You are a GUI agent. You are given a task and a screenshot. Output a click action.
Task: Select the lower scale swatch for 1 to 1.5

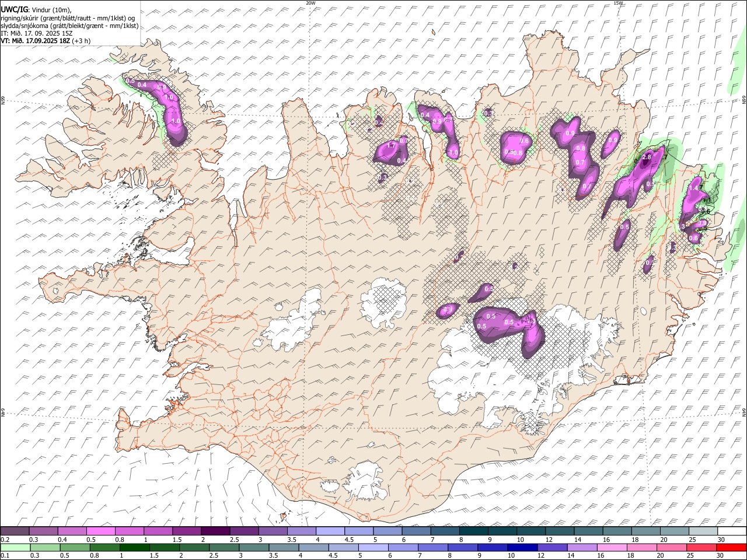(x=134, y=547)
